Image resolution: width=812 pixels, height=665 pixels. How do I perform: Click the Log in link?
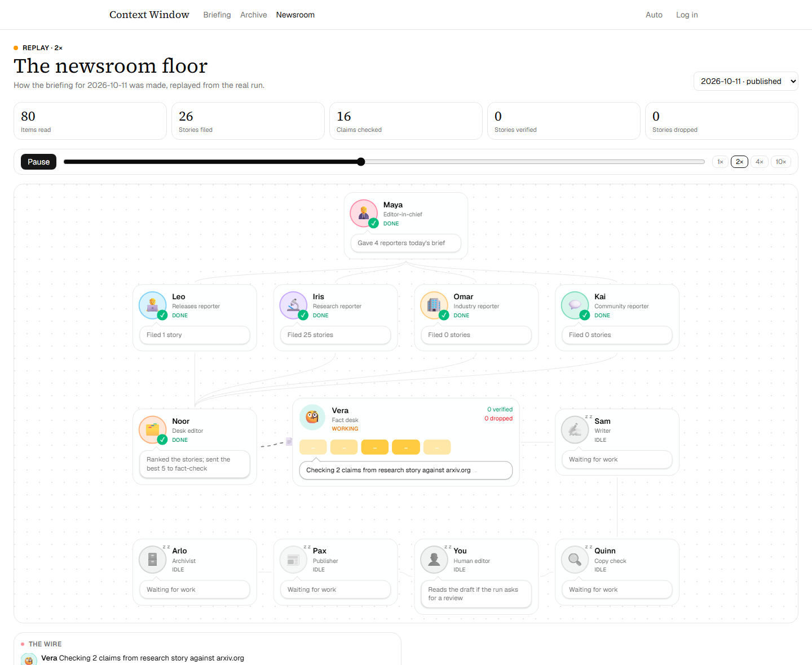[x=687, y=15]
